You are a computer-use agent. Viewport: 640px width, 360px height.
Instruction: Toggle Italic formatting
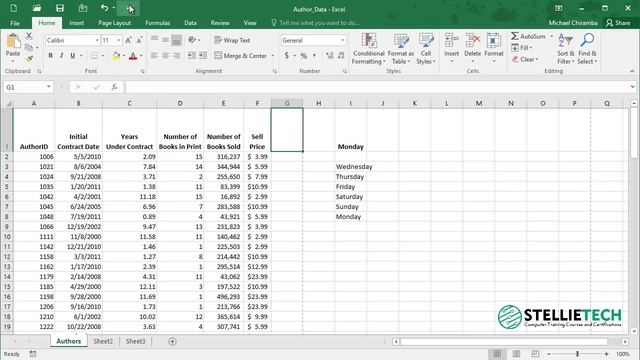[61, 56]
